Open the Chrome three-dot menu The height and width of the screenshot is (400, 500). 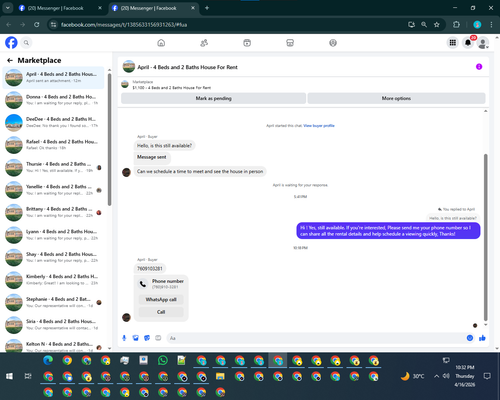[x=491, y=24]
